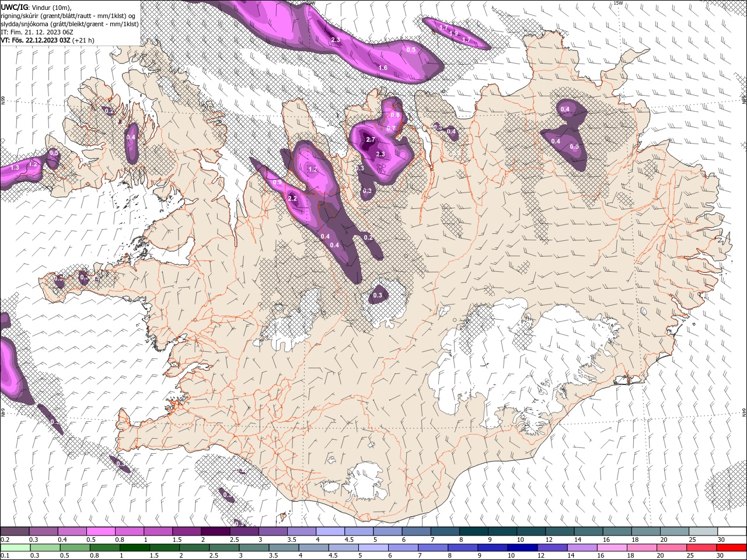Click the '15W' longitude label

tap(618, 3)
